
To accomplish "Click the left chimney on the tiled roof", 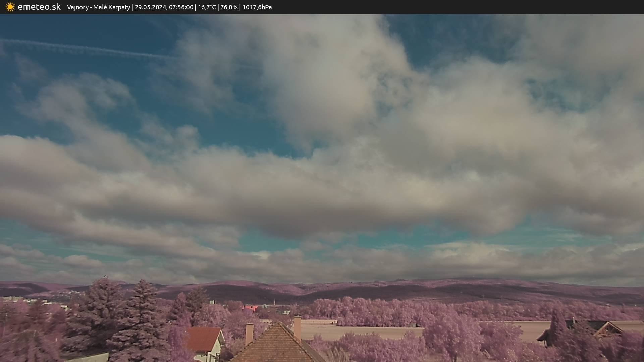I will pyautogui.click(x=249, y=334).
